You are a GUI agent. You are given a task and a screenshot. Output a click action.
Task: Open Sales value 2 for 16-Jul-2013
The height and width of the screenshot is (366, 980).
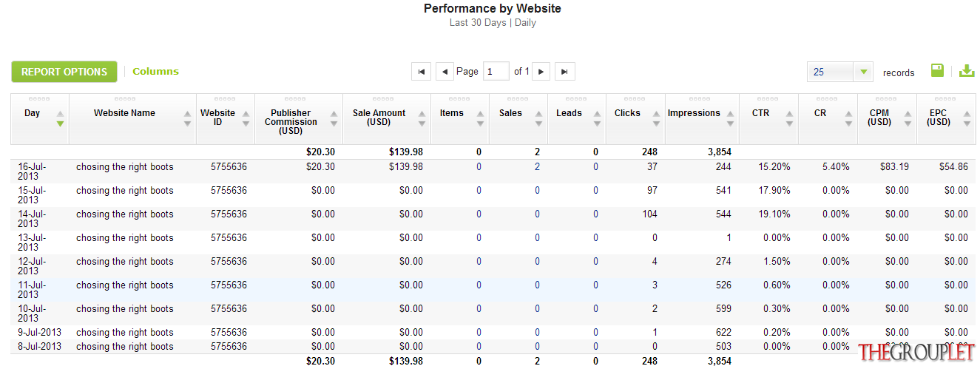537,167
